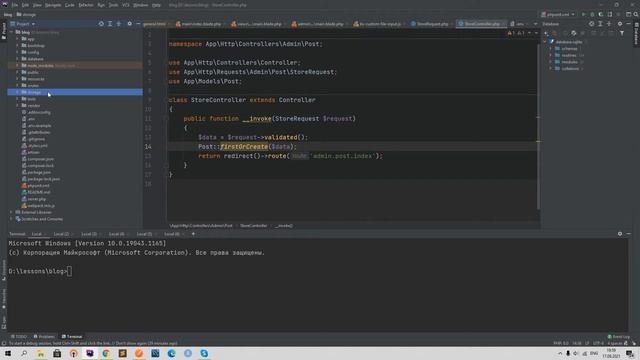640x360 pixels.
Task: Open the Code menu
Action: pyautogui.click(x=70, y=5)
